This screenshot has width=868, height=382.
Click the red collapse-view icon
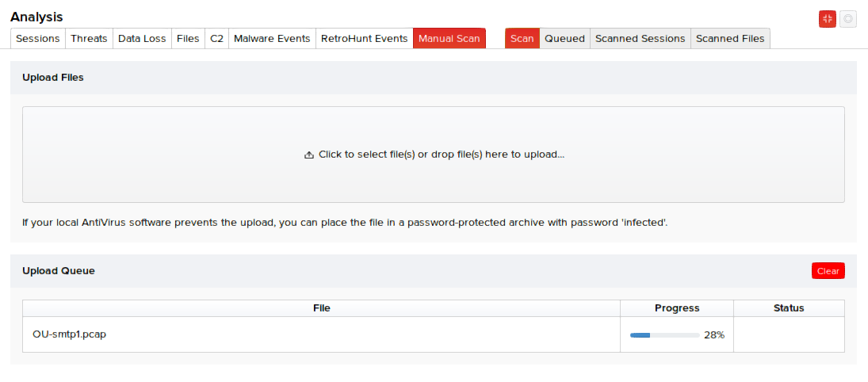pyautogui.click(x=828, y=19)
